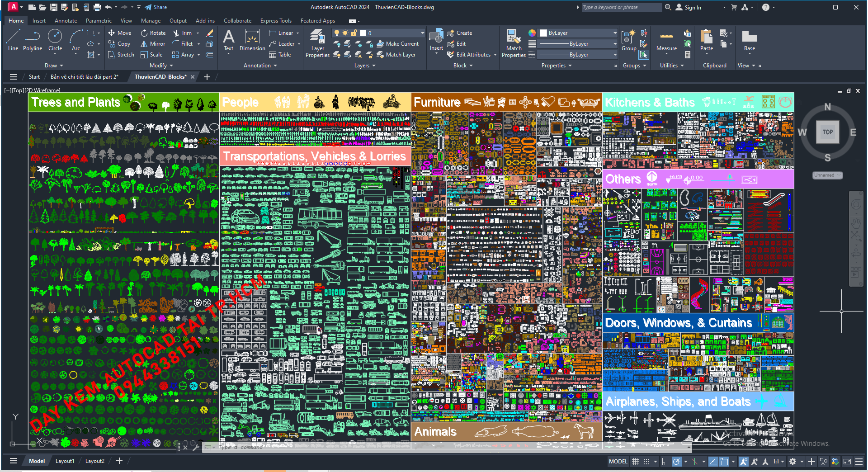Choose the Circle drawing tool
Screen dimensions: 868x472
coord(55,40)
